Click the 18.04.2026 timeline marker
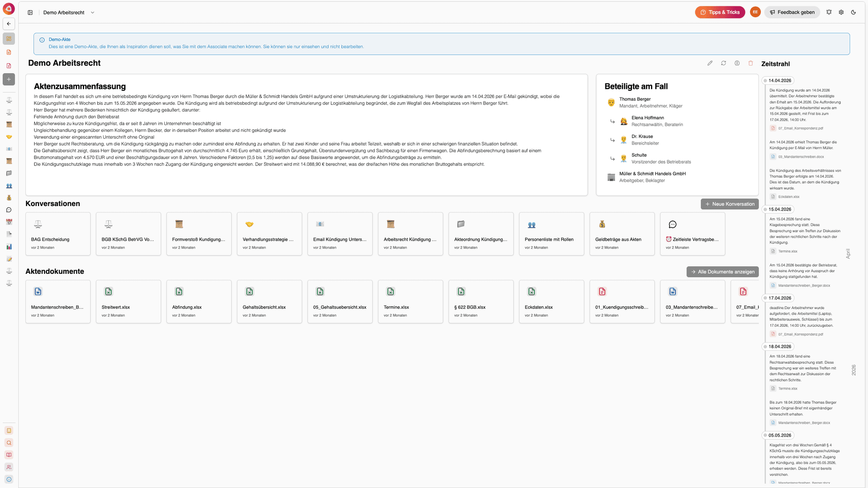The height and width of the screenshot is (488, 868). point(778,347)
